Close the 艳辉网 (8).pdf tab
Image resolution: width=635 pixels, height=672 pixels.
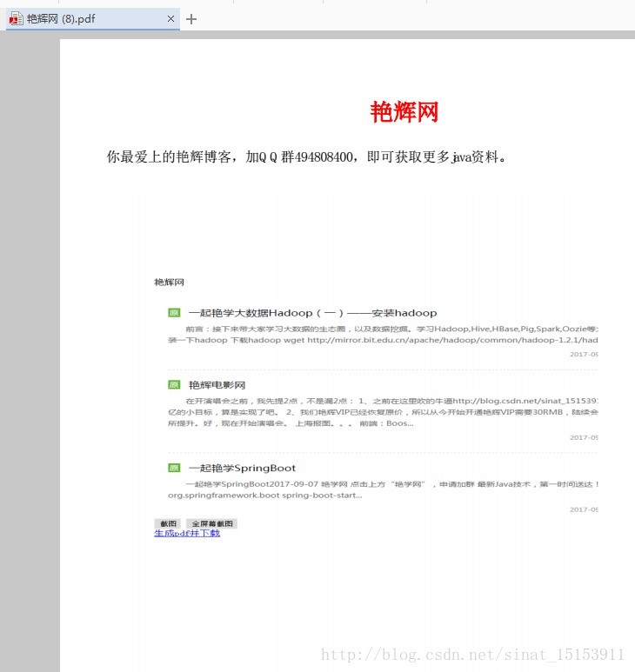pyautogui.click(x=170, y=19)
